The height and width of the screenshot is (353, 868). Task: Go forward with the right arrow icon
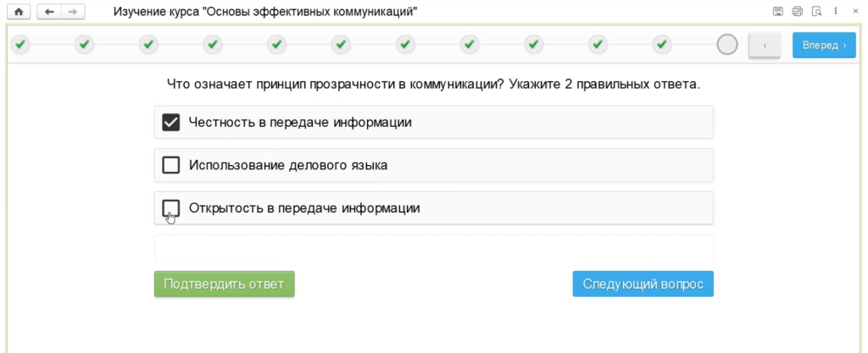click(72, 12)
